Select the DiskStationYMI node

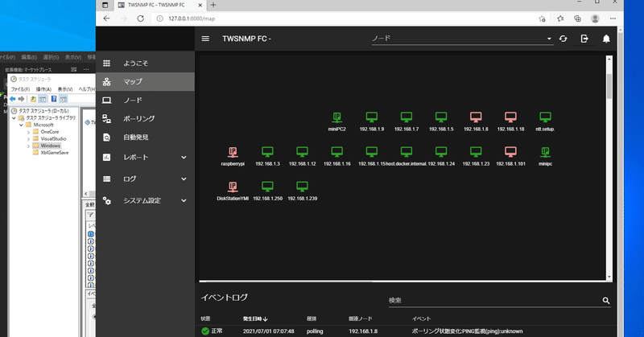(x=233, y=187)
